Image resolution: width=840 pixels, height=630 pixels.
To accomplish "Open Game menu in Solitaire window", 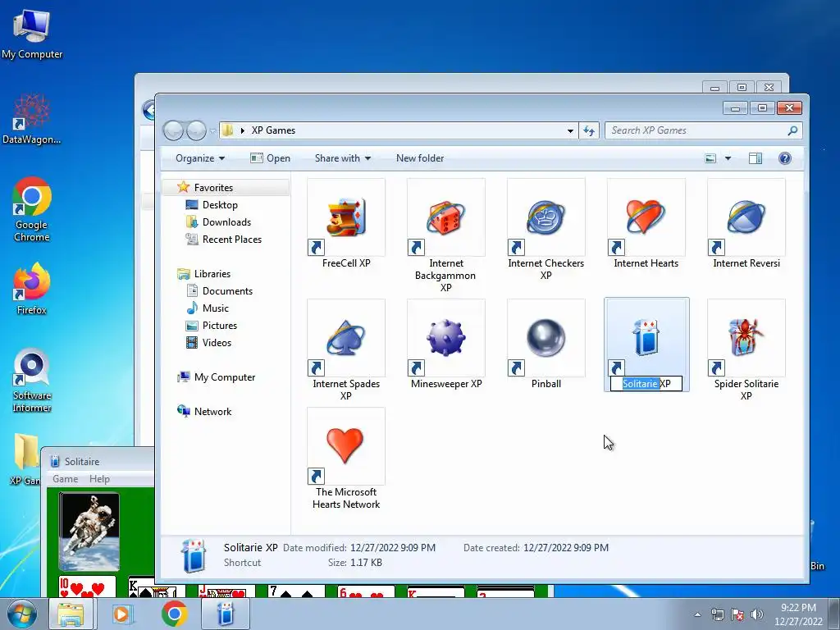I will point(66,479).
